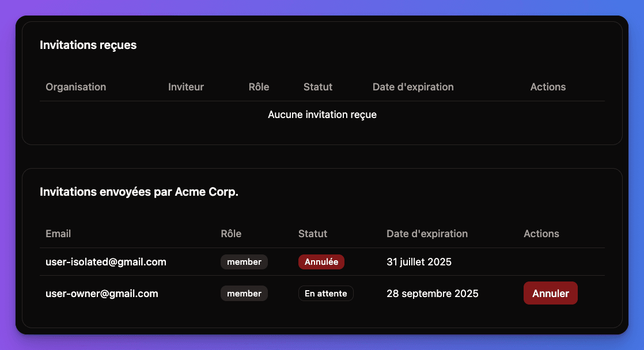Select the member role badge for user-isolated@gmail.com
The image size is (644, 350).
(x=244, y=261)
